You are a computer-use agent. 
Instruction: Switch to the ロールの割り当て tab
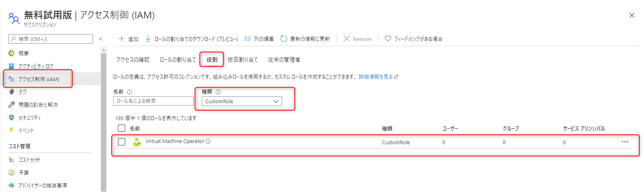click(x=178, y=60)
